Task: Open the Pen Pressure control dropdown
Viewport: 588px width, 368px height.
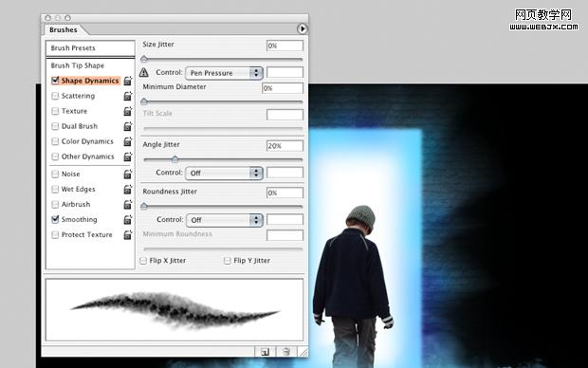Action: [224, 73]
